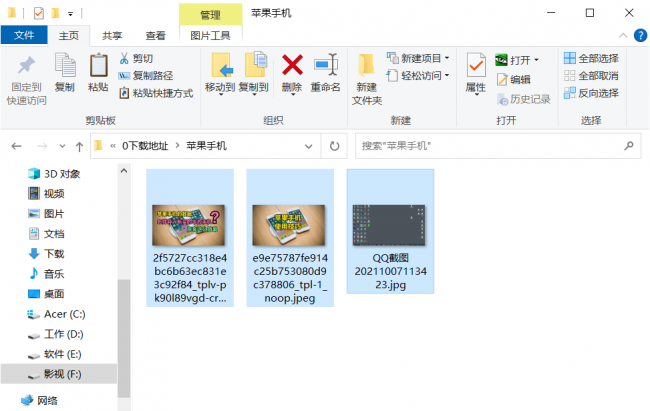Pin to Quick Access (固定到快速访问)

point(26,79)
